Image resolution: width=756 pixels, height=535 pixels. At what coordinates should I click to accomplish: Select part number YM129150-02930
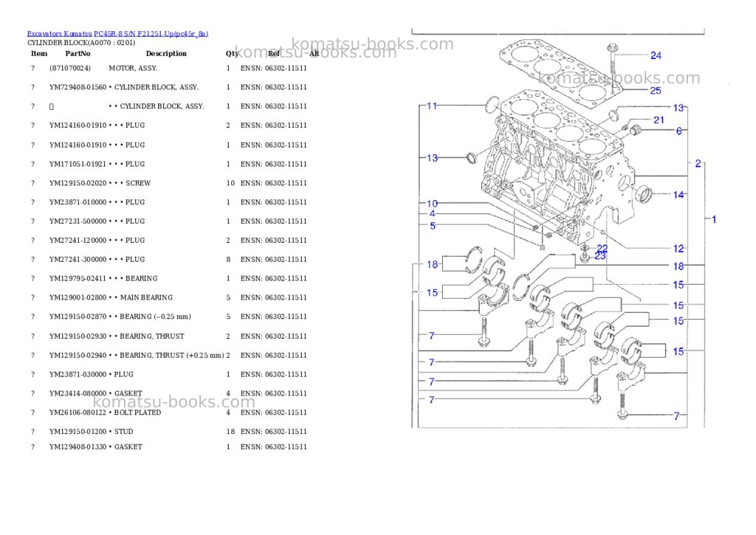tap(78, 336)
